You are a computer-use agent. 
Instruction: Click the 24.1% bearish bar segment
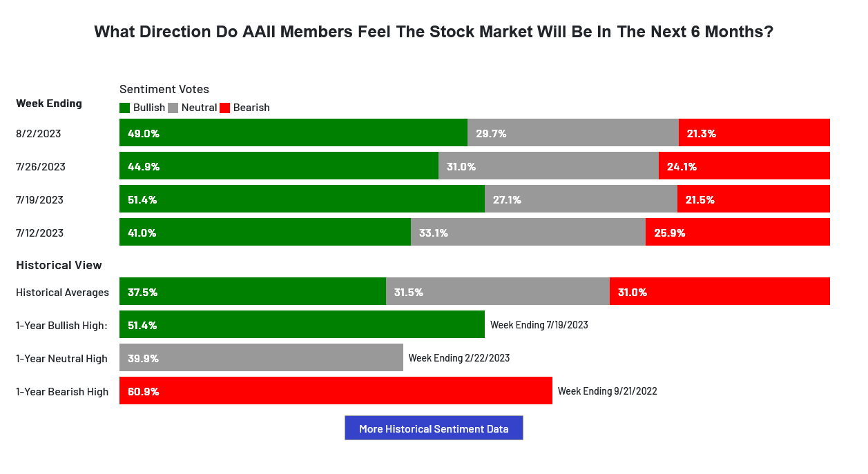(744, 166)
